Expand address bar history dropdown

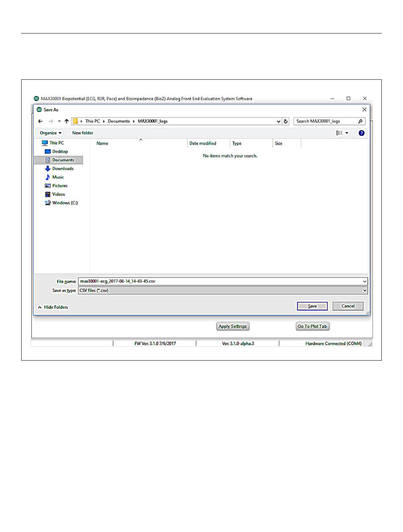click(279, 121)
